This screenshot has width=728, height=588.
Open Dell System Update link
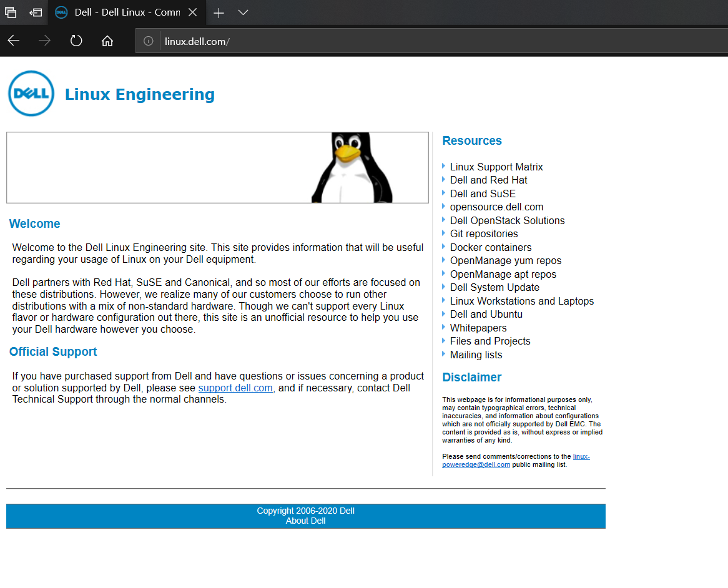494,287
